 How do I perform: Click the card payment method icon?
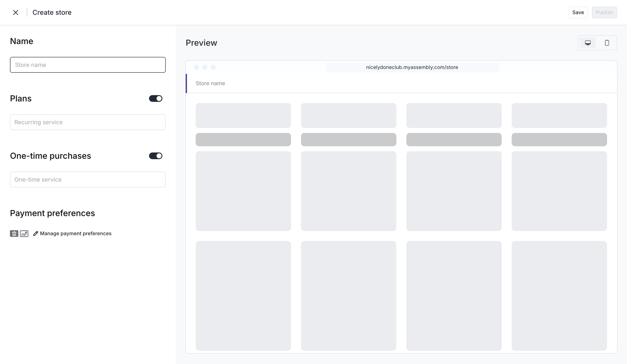click(x=24, y=234)
